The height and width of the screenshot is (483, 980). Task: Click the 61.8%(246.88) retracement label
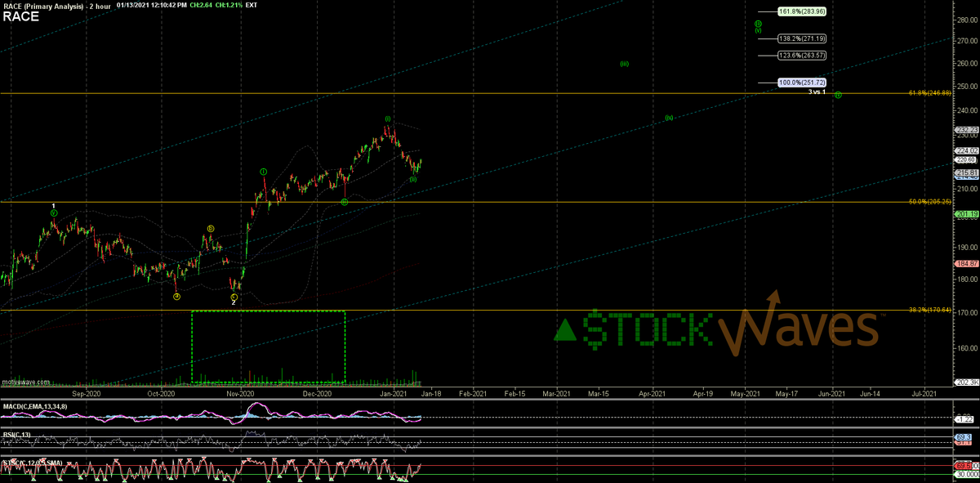point(930,93)
